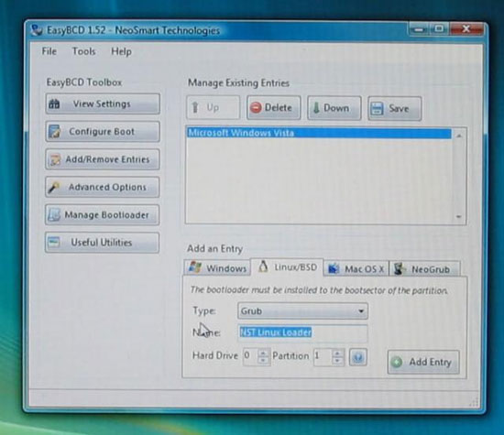This screenshot has height=435, width=504.
Task: Click the Partition number field
Action: click(323, 356)
